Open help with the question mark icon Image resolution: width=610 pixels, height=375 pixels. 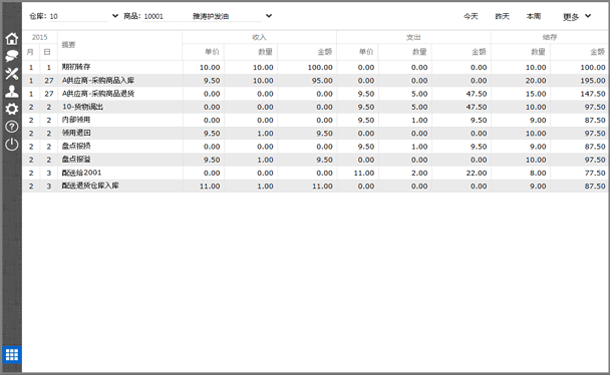(x=12, y=126)
